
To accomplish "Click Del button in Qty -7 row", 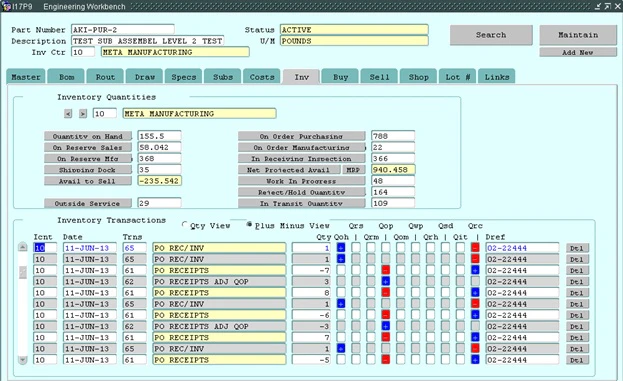I will pos(577,270).
